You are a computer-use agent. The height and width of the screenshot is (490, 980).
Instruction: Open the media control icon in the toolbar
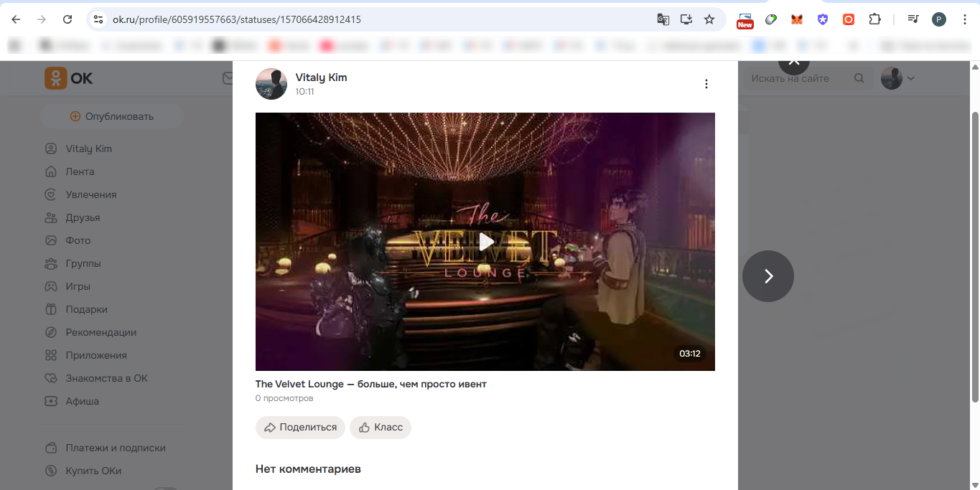click(913, 19)
